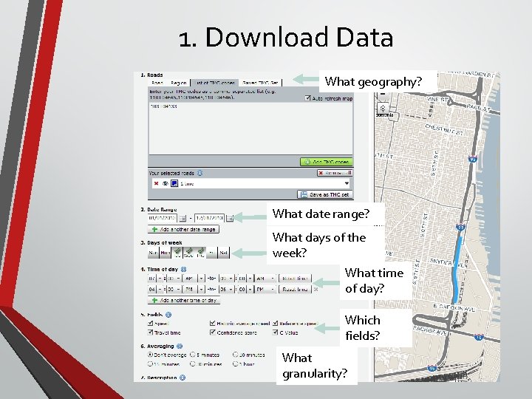The width and height of the screenshot is (532, 399).
Task: Toggle visibility eye of the selected road
Action: click(166, 183)
